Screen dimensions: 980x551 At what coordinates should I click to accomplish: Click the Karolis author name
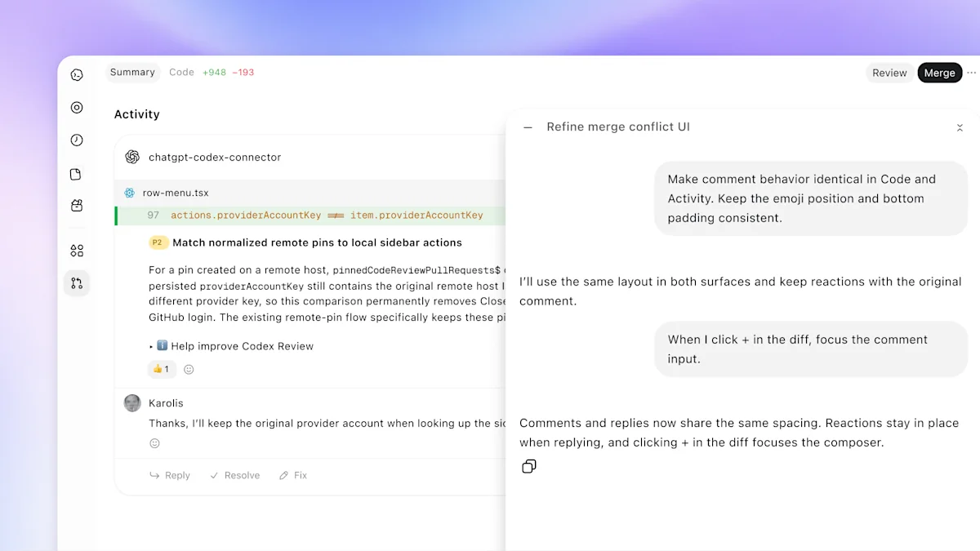click(x=166, y=403)
